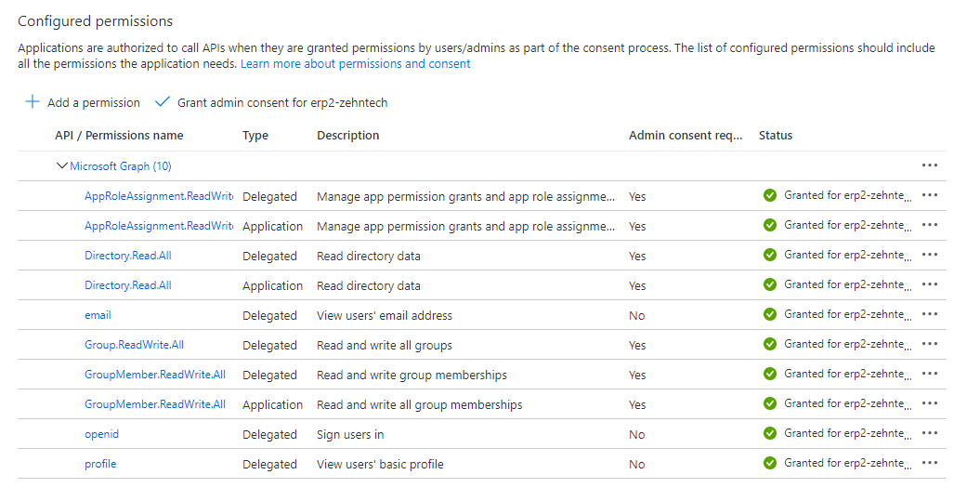The height and width of the screenshot is (501, 980).
Task: Collapse the Microsoft Graph (10) permissions group
Action: pyautogui.click(x=62, y=166)
